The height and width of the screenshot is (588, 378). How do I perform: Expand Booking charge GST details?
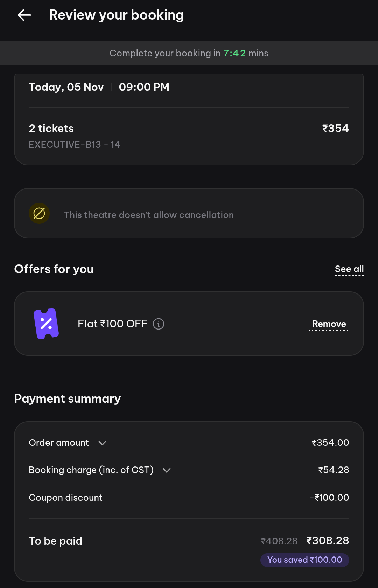point(167,470)
